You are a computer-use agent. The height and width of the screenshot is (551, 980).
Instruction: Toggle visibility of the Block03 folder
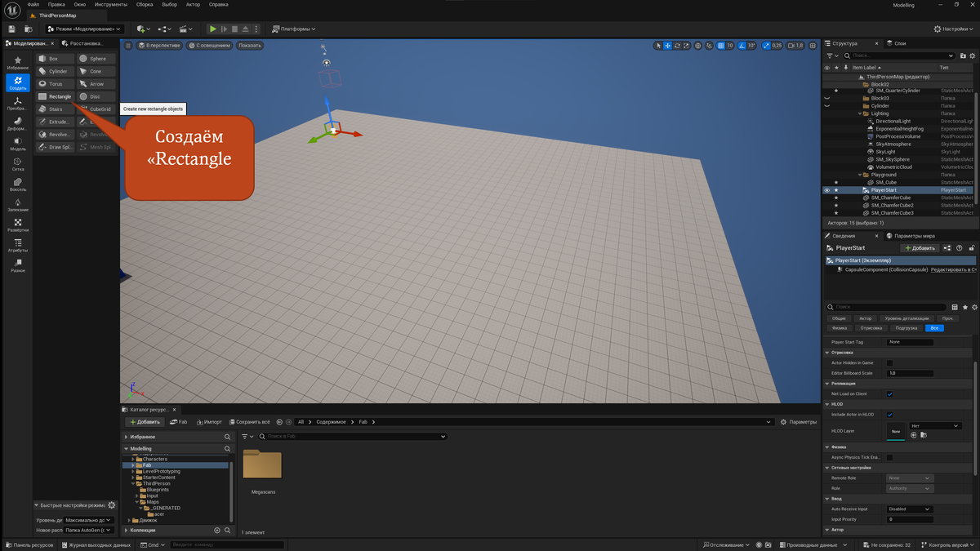tap(826, 98)
